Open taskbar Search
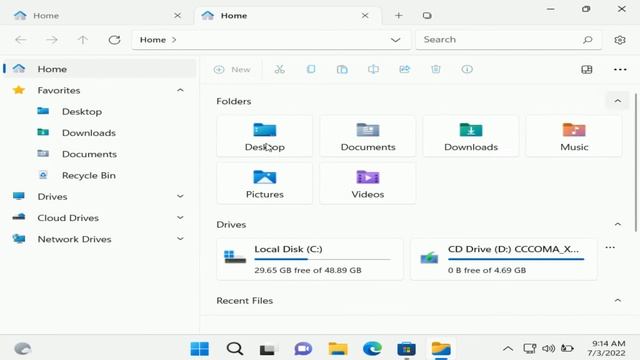Viewport: 640px width, 360px height. click(235, 349)
